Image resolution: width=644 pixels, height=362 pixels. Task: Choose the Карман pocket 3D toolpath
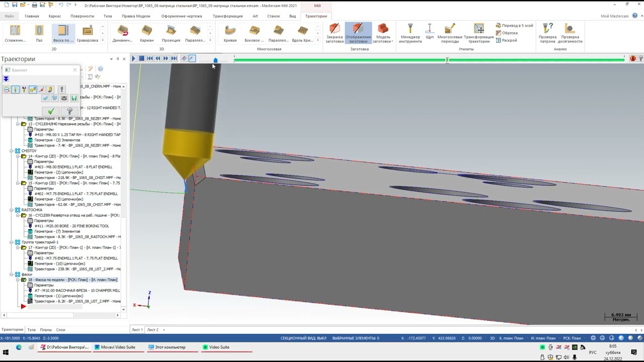coord(146,33)
